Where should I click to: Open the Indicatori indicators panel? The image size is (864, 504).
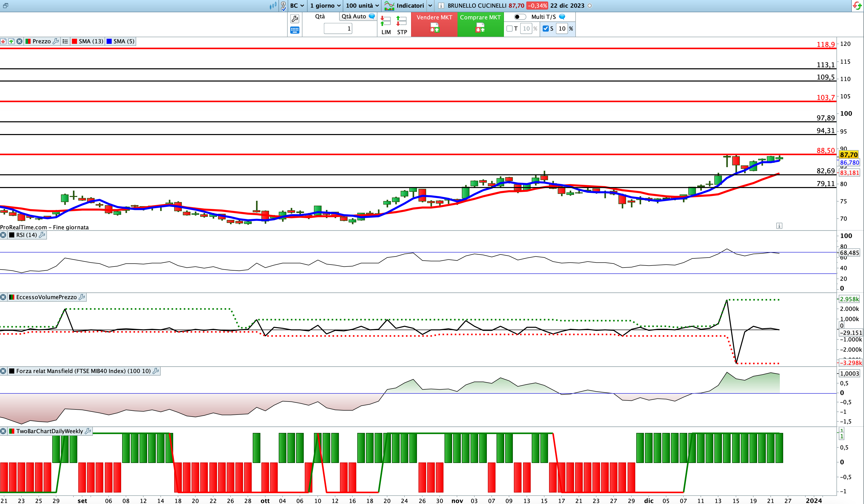coord(404,6)
